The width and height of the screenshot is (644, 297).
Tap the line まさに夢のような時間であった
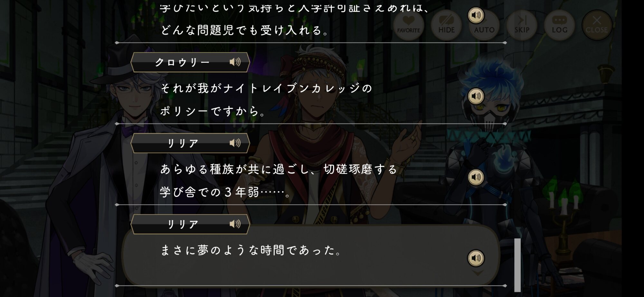pos(251,250)
